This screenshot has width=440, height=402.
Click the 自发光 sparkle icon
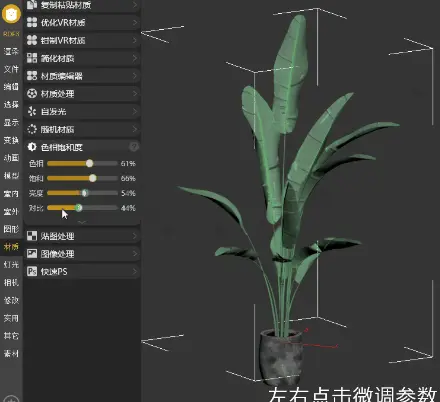[x=32, y=111]
